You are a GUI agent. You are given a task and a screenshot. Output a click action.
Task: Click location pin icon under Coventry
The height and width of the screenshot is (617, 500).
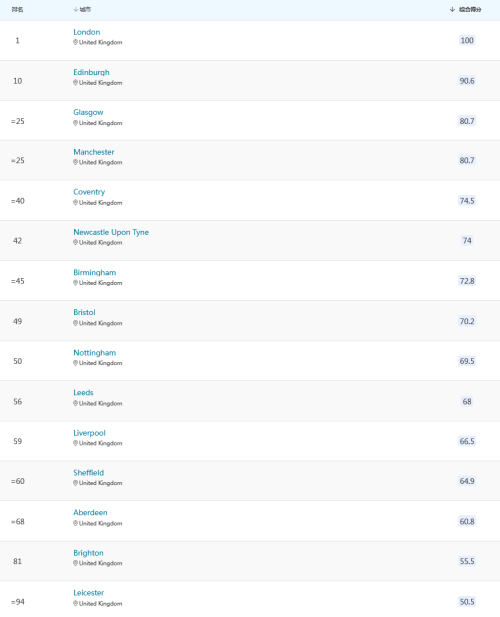pos(75,203)
